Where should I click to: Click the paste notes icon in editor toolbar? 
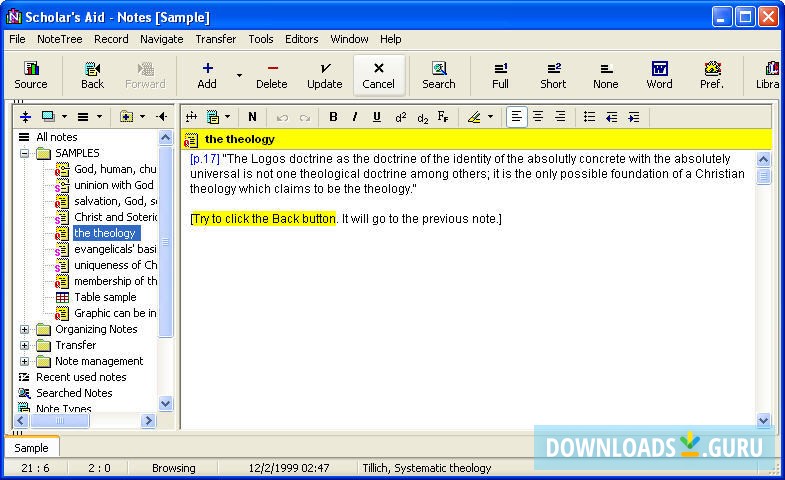(213, 117)
